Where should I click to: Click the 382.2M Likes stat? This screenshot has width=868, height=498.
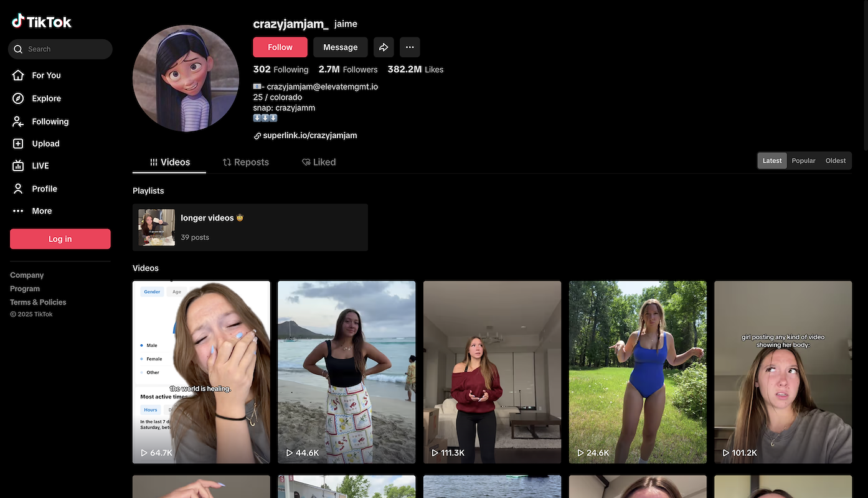point(415,70)
